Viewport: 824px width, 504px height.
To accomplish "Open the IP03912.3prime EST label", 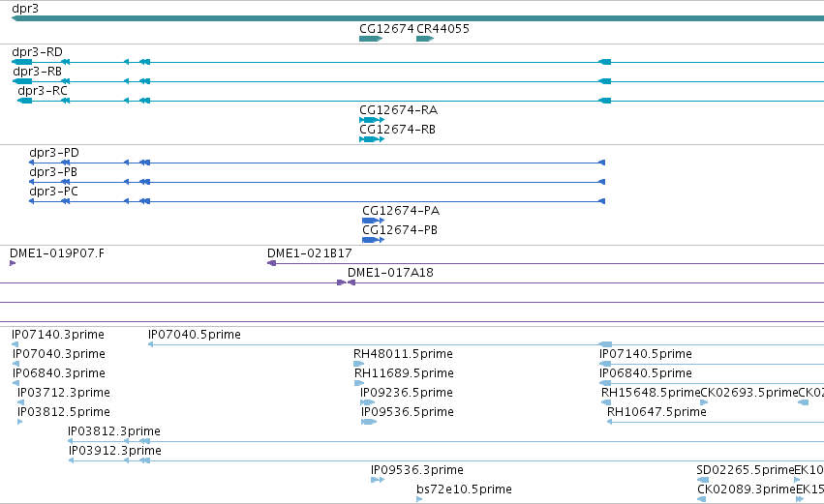I will coord(115,452).
